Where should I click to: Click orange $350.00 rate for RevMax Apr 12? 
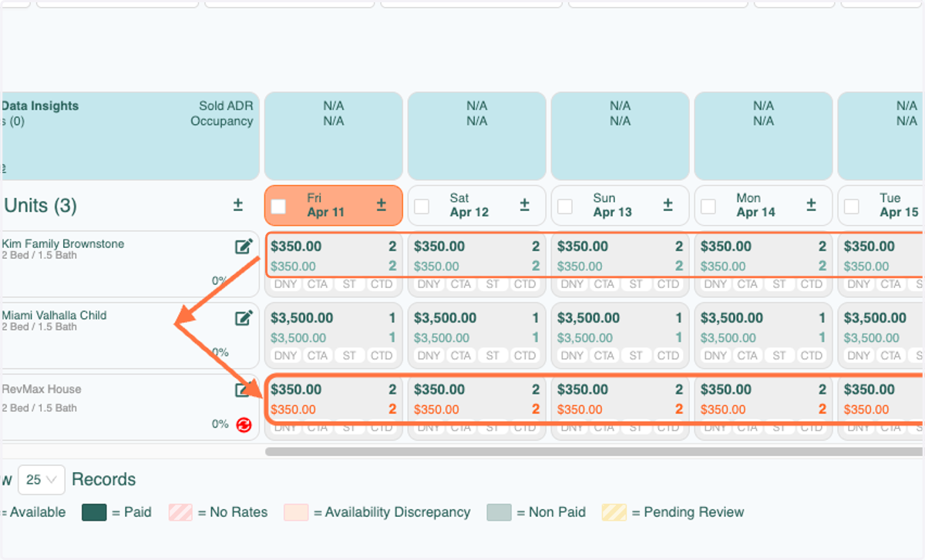436,410
